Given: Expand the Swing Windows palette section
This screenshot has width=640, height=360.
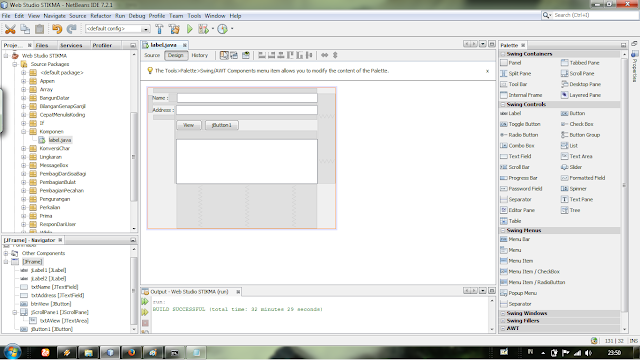Looking at the screenshot, I should coord(503,313).
